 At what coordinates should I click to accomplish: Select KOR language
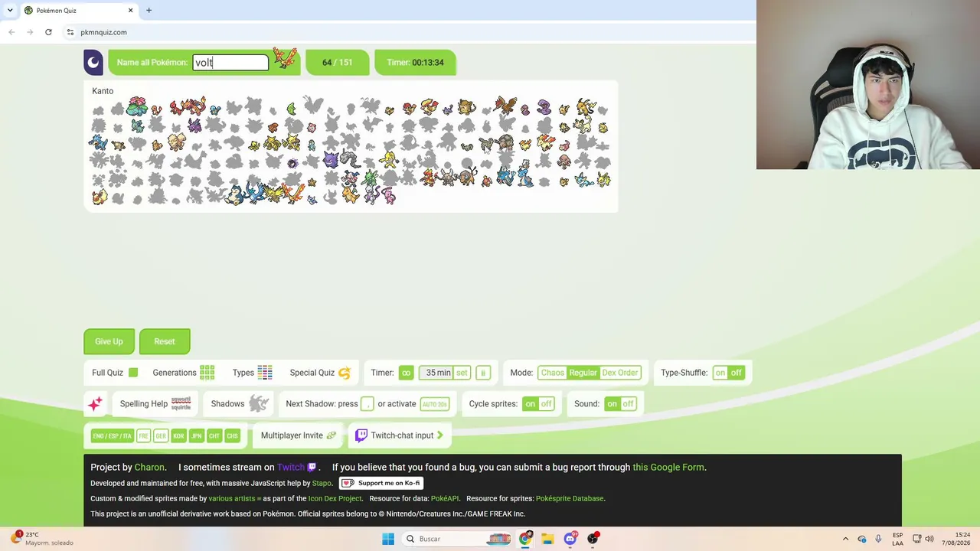pos(178,435)
